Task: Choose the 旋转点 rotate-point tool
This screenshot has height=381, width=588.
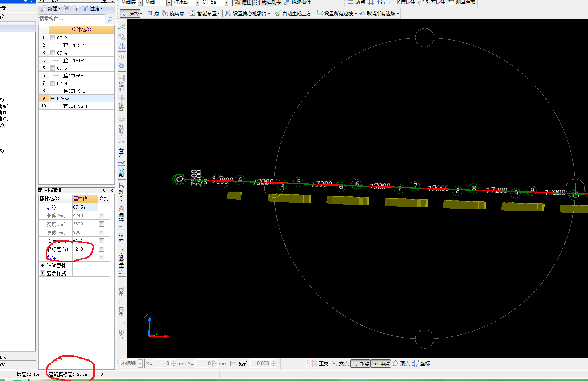Action: (173, 13)
